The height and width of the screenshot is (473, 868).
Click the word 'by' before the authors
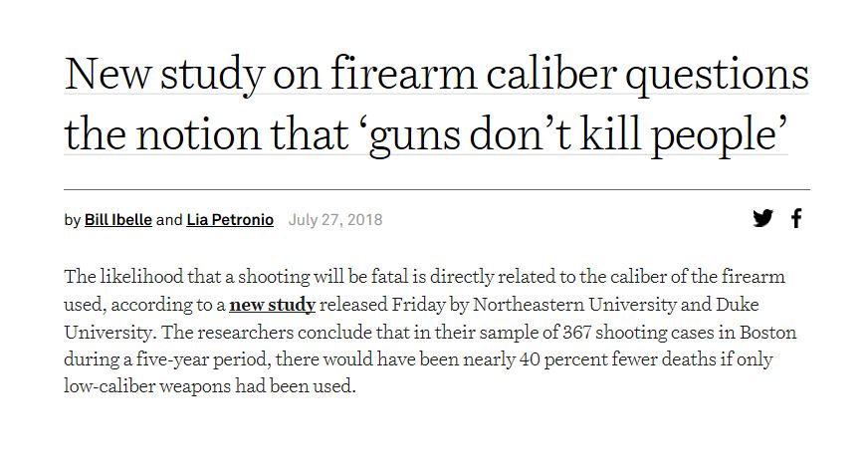tap(72, 220)
